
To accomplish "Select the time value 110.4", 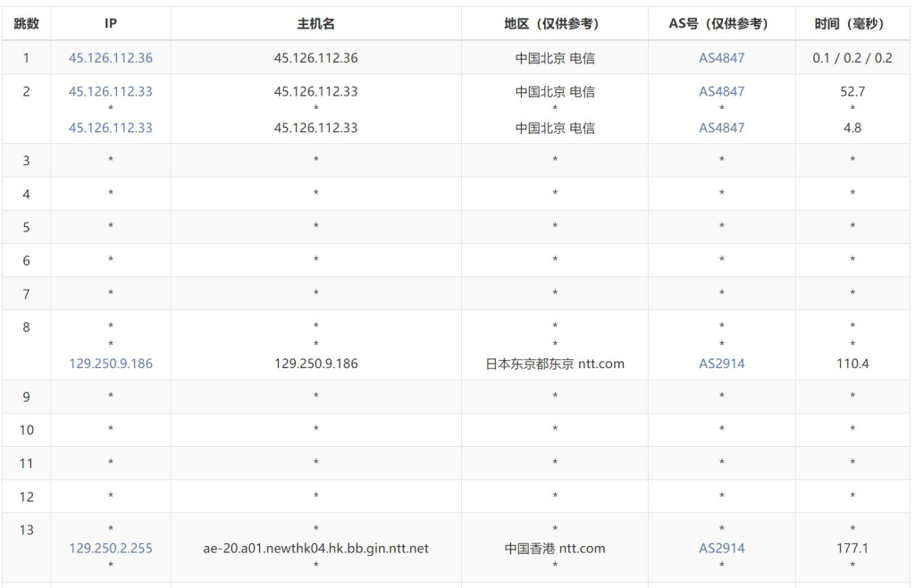I will 852,364.
